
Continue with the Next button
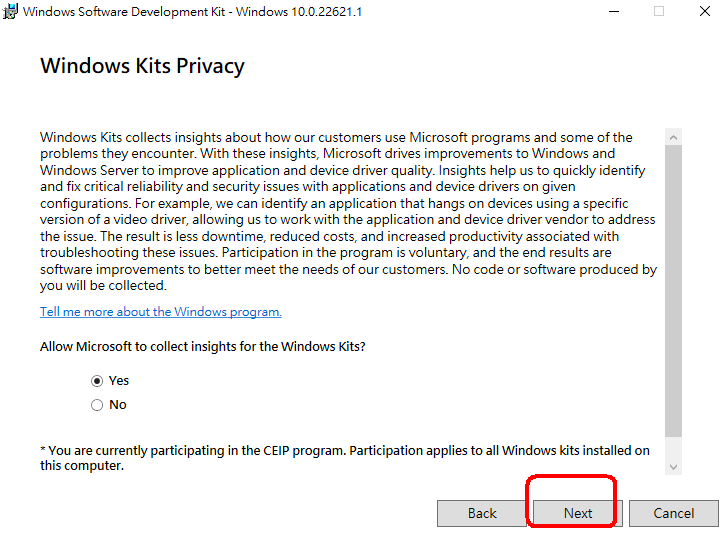tap(578, 513)
